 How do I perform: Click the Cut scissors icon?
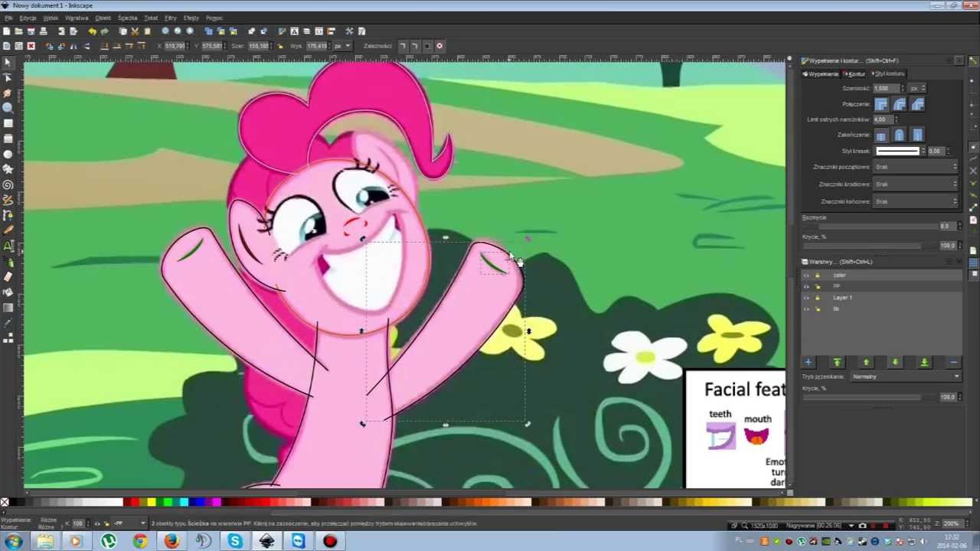point(135,31)
